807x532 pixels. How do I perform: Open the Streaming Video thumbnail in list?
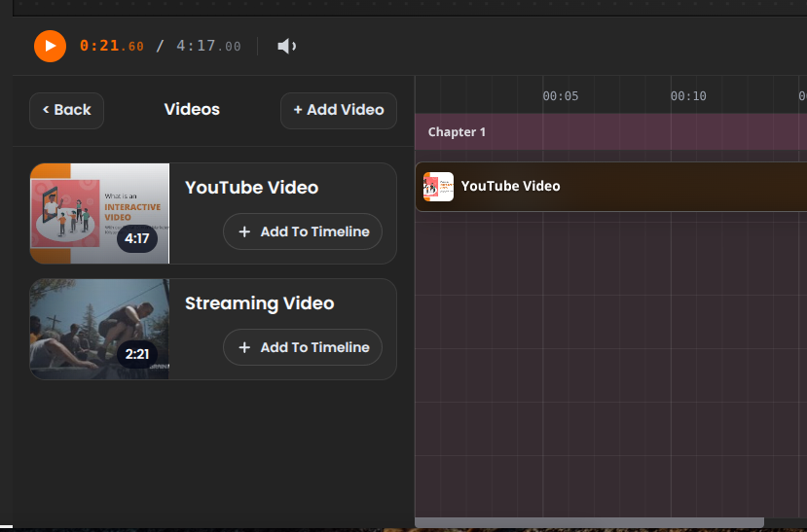pos(100,329)
